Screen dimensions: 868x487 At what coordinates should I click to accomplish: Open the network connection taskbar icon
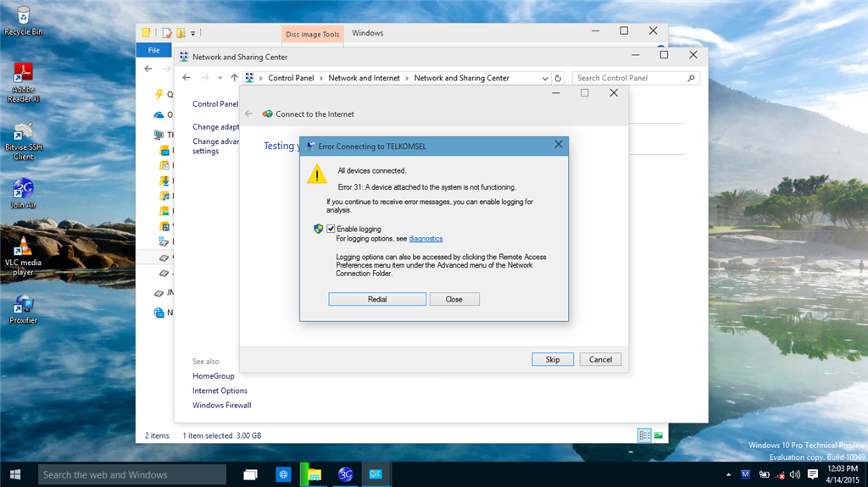click(376, 474)
